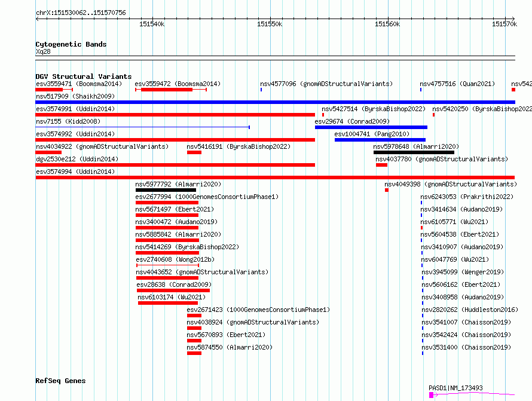Open esv2677994 1000Genomes Phase1 label
The height and width of the screenshot is (401, 532).
207,197
